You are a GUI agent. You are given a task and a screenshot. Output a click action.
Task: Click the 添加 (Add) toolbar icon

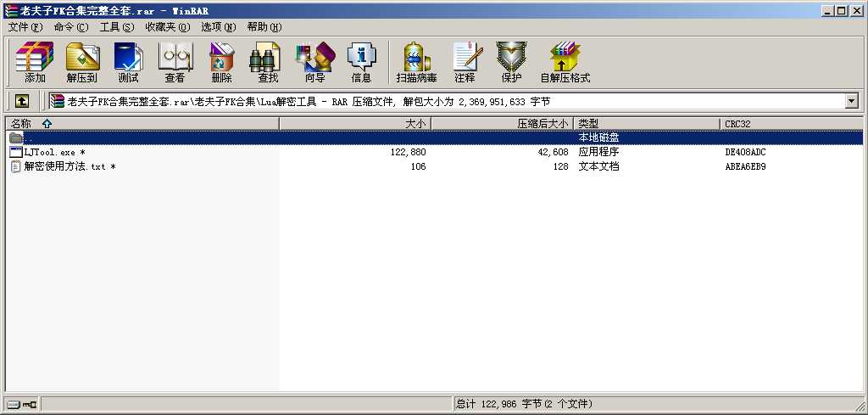click(x=35, y=62)
